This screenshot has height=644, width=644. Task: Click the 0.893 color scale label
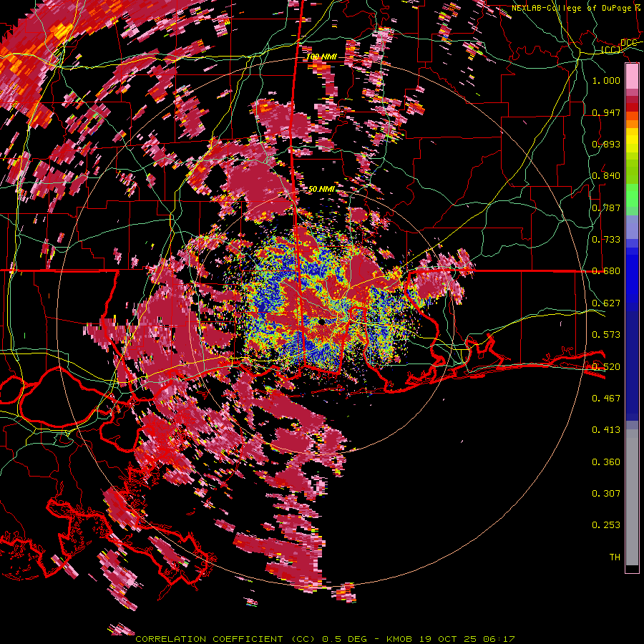pyautogui.click(x=606, y=144)
